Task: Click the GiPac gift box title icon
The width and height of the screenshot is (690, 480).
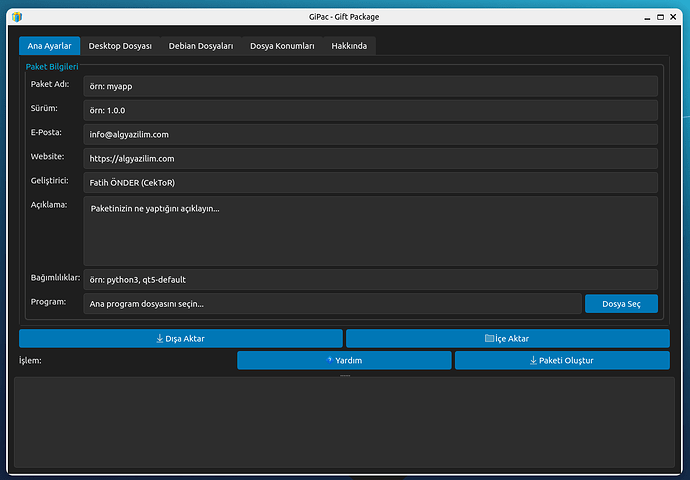Action: coord(17,17)
